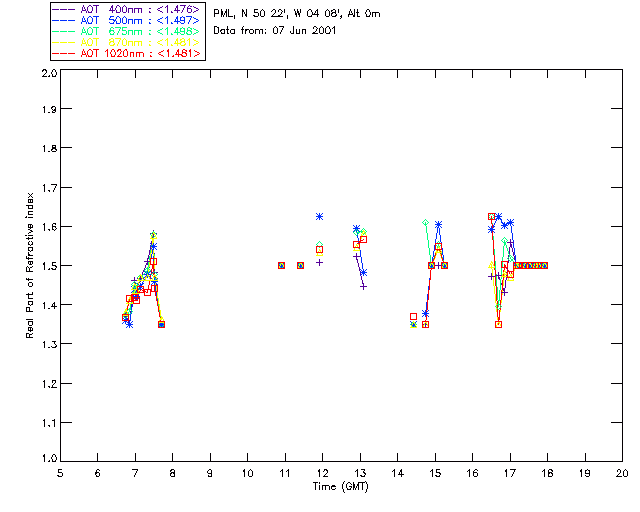The width and height of the screenshot is (640, 512).
Task: Select the x-axis tick label 18
Action: point(547,473)
